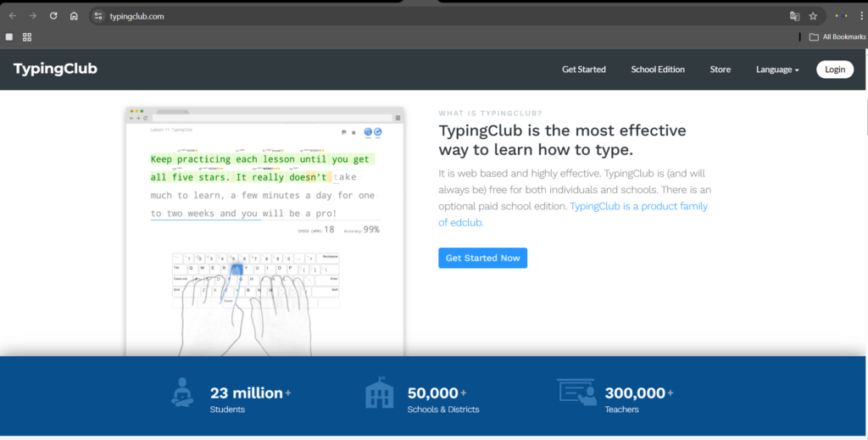Open site information icon in address bar

[x=98, y=16]
